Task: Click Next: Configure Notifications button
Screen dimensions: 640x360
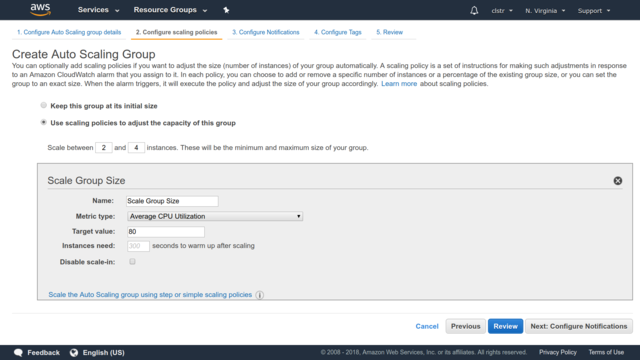Action: click(578, 326)
